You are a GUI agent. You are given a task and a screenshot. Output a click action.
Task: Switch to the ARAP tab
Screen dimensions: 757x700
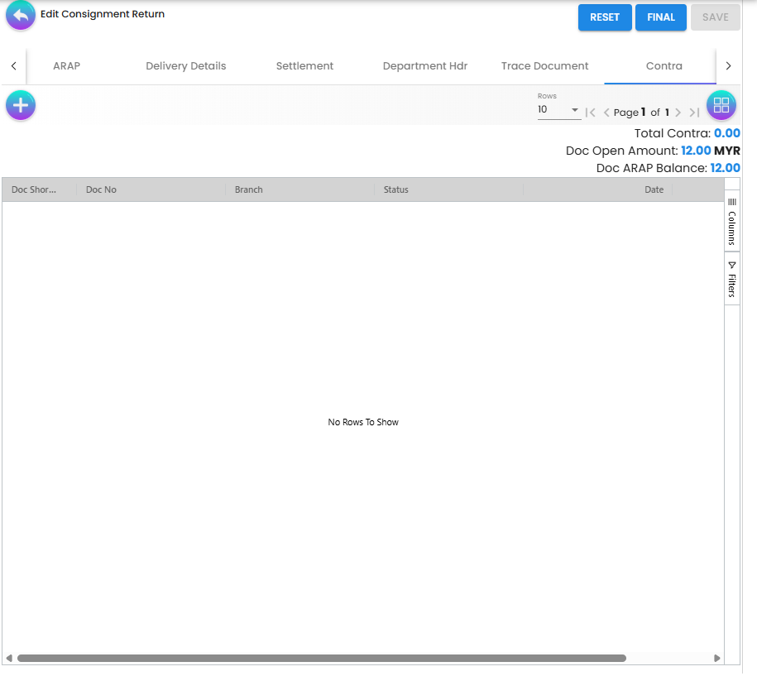[x=66, y=65]
